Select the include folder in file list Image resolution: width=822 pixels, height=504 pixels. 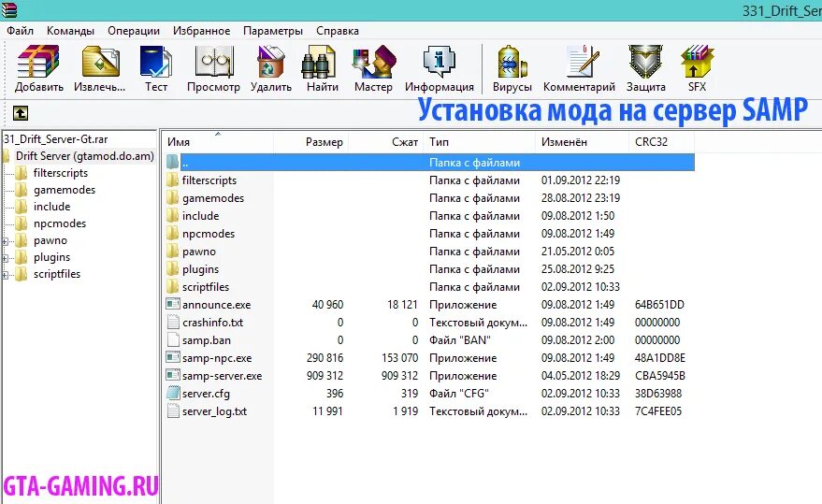tap(201, 216)
